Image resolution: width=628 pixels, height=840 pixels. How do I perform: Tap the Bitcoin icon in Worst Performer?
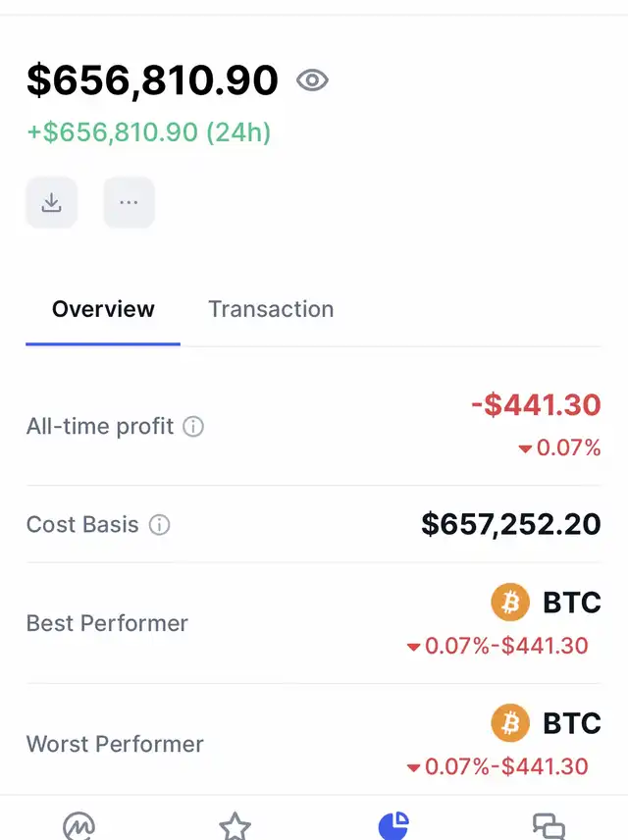(510, 724)
